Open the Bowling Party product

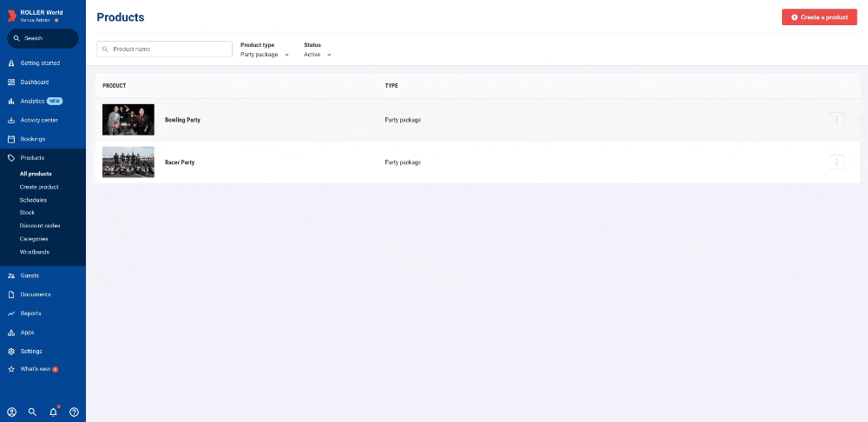(182, 120)
